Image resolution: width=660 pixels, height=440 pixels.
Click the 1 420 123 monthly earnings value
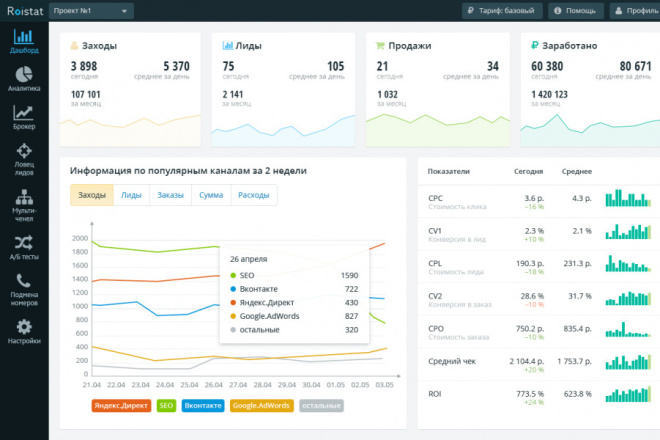[549, 94]
